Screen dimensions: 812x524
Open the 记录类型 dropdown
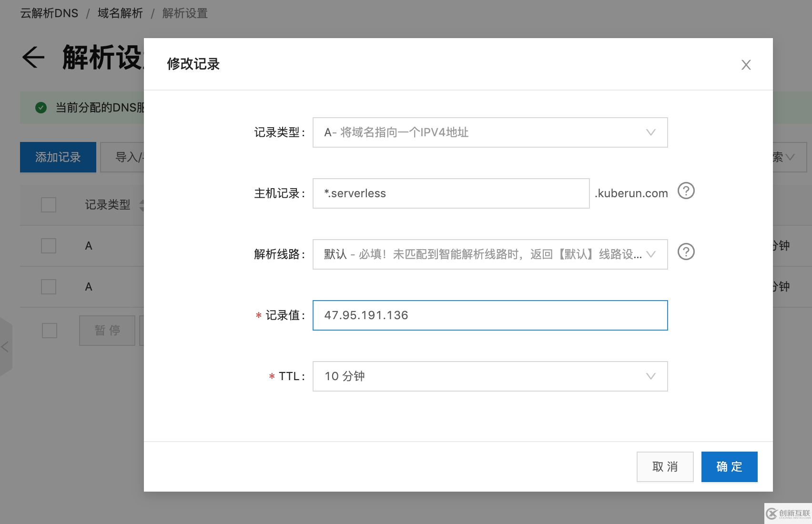(x=490, y=132)
